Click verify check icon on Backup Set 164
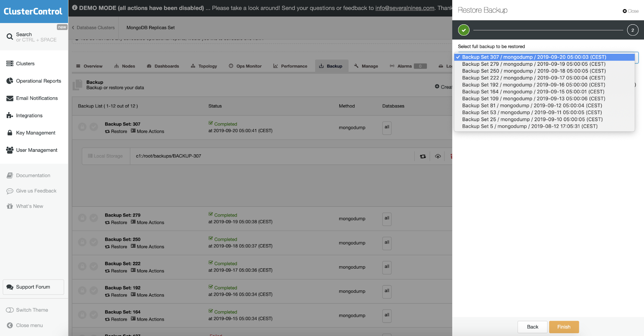Screen dimensions: 644x336 (94, 315)
